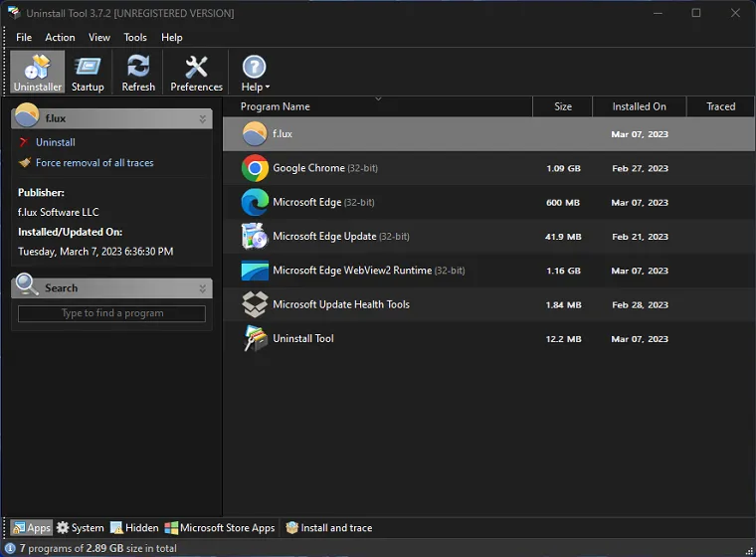This screenshot has width=756, height=557.
Task: Click the Edge WebView2 Runtime icon
Action: coord(255,271)
